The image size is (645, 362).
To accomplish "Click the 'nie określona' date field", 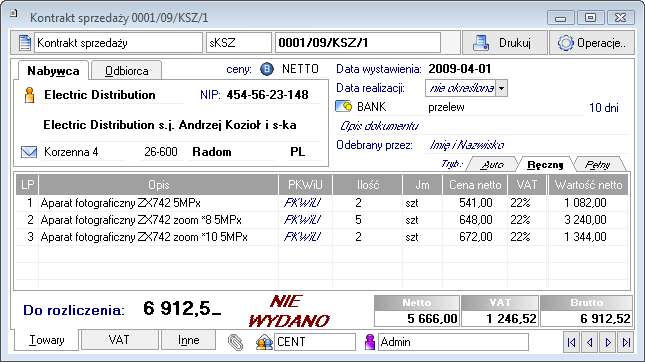I will click(461, 88).
